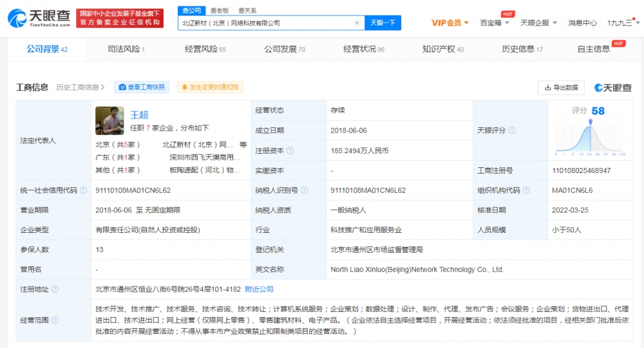This screenshot has width=644, height=348.
Task: Click taxpayer qualification 一般纳税人
Action: point(348,210)
